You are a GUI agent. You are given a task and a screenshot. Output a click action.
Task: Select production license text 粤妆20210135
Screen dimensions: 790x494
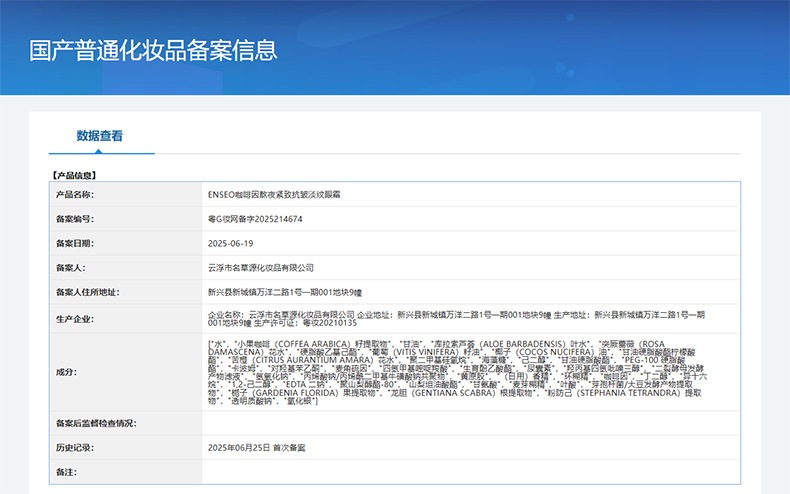(x=330, y=323)
